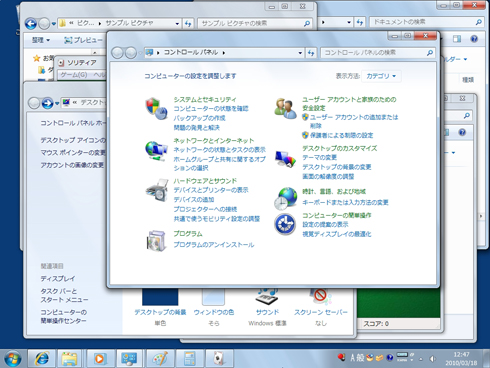Click Set up parental controls link

[341, 135]
